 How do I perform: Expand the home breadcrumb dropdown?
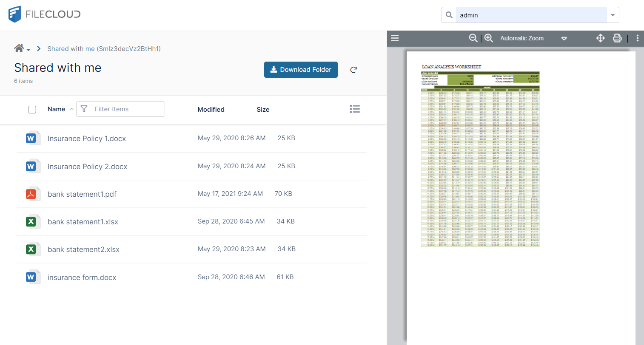coord(28,50)
